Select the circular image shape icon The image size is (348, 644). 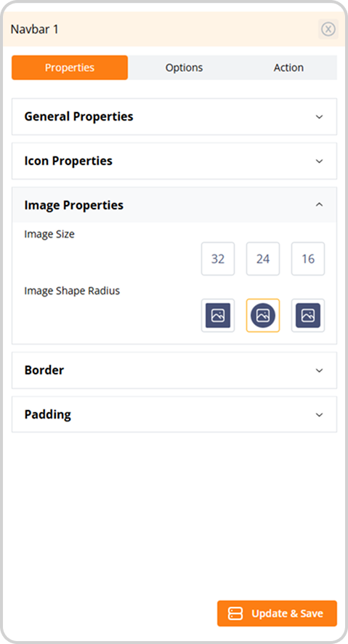click(x=263, y=315)
